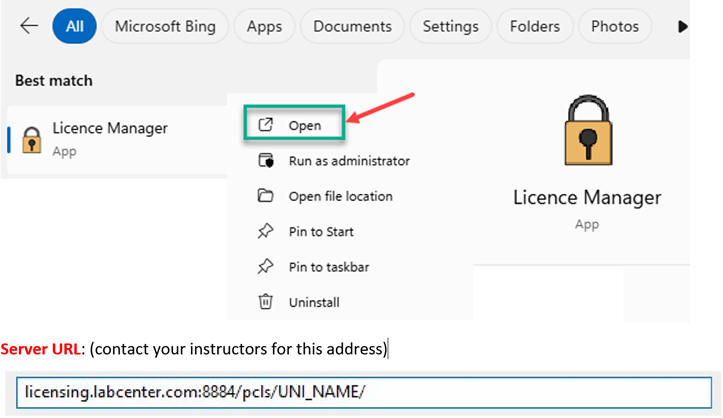
Task: Click the trash icon beside Uninstall
Action: click(265, 301)
